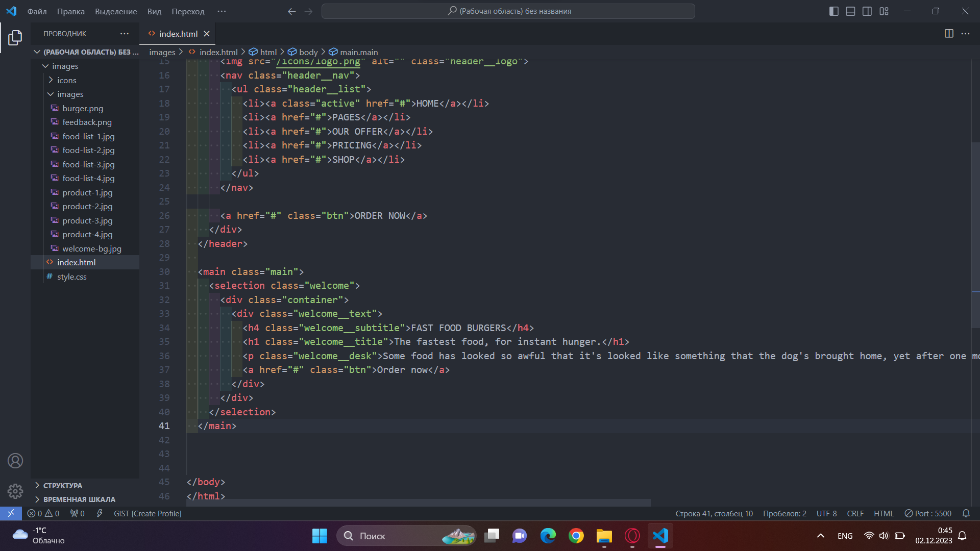Open the notifications bell in status bar
The width and height of the screenshot is (980, 551).
point(966,513)
